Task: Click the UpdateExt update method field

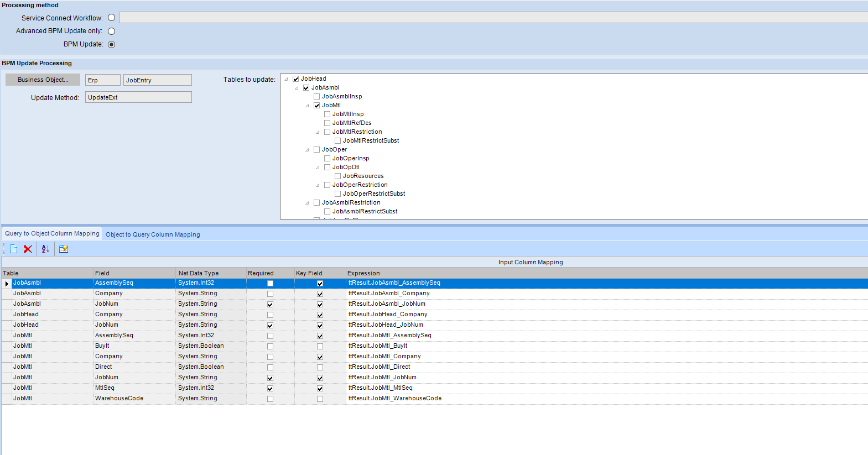Action: pyautogui.click(x=138, y=97)
